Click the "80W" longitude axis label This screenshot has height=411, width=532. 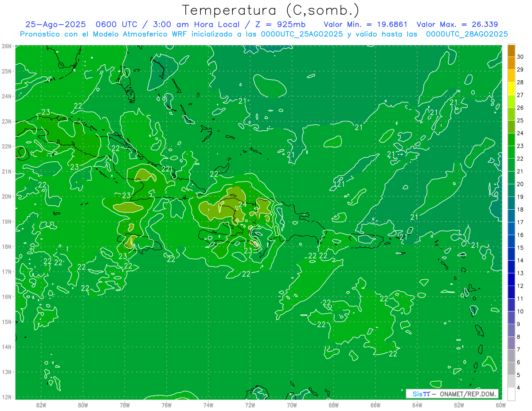(82, 405)
